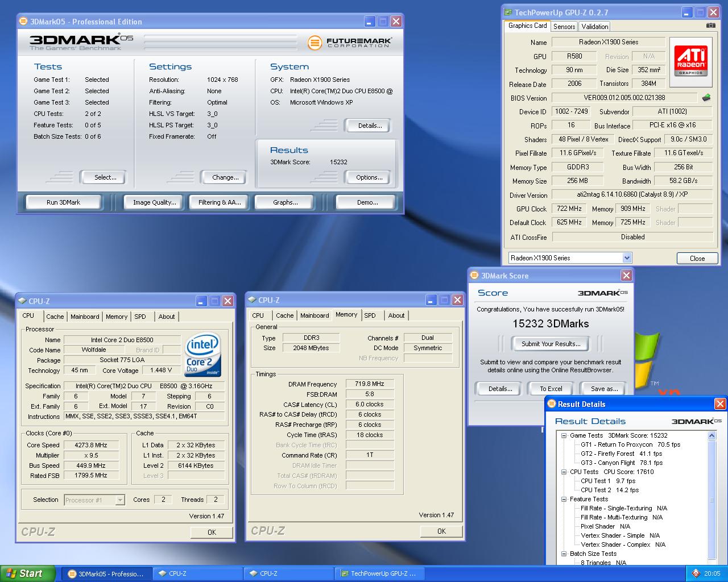Export results To Excel

(551, 389)
